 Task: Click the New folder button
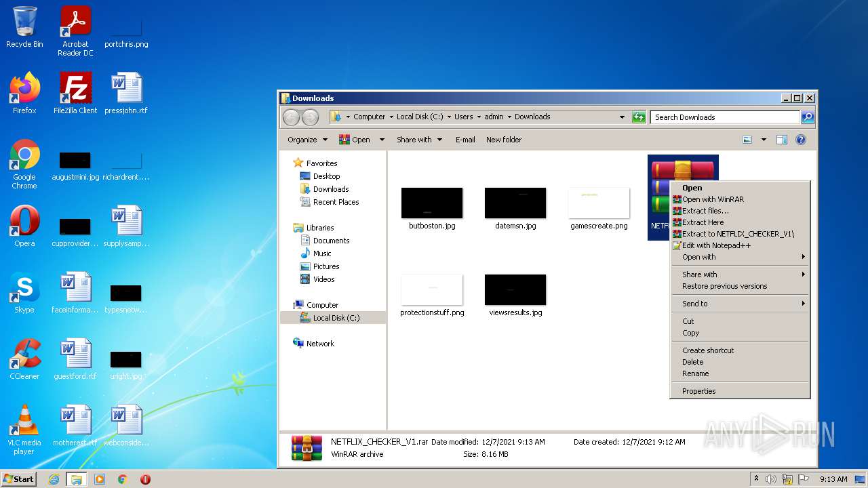tap(504, 140)
